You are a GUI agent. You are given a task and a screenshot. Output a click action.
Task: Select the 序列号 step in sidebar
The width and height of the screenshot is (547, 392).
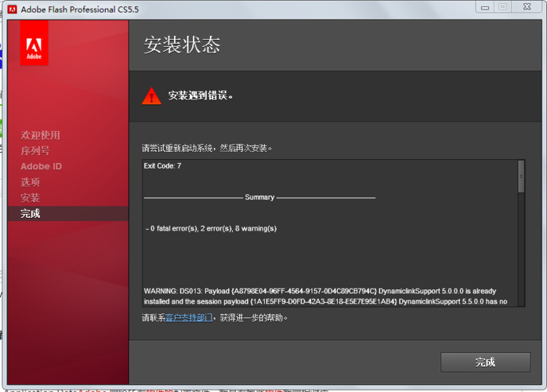point(35,151)
